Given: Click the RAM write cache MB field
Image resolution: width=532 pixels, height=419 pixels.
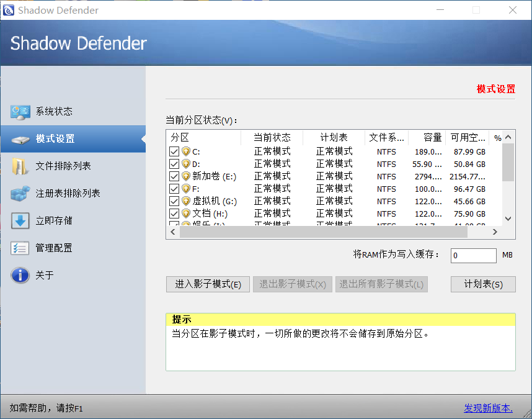Looking at the screenshot, I should [473, 255].
